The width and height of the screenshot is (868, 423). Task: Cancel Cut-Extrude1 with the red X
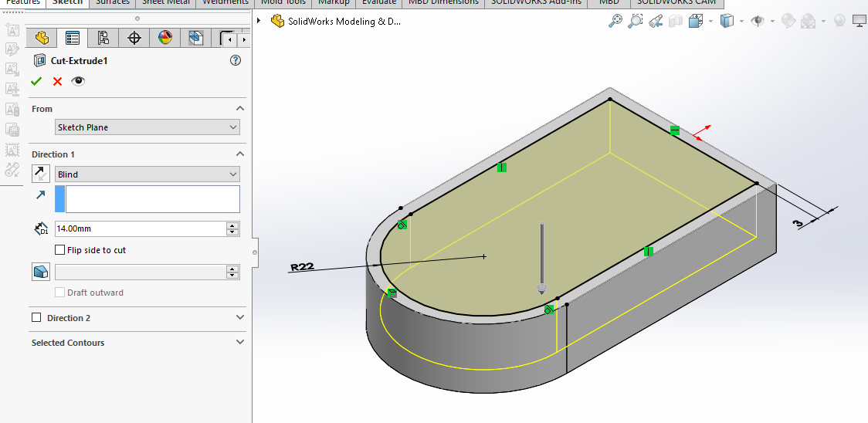[x=57, y=81]
